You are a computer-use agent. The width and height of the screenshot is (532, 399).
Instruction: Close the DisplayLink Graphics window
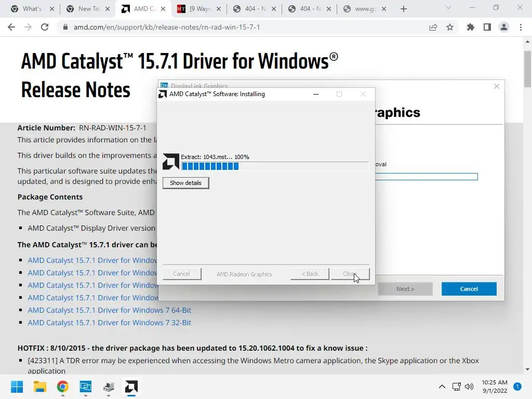pyautogui.click(x=496, y=86)
